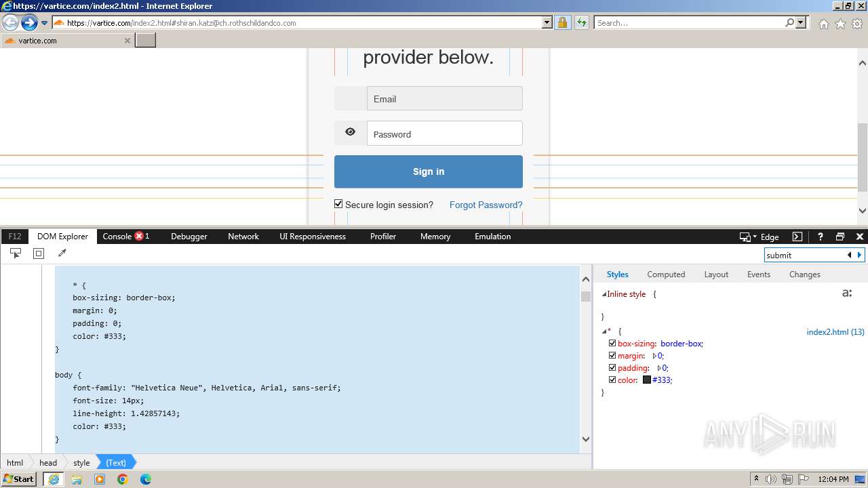Image resolution: width=868 pixels, height=488 pixels.
Task: Click the Email input field
Action: pos(445,98)
